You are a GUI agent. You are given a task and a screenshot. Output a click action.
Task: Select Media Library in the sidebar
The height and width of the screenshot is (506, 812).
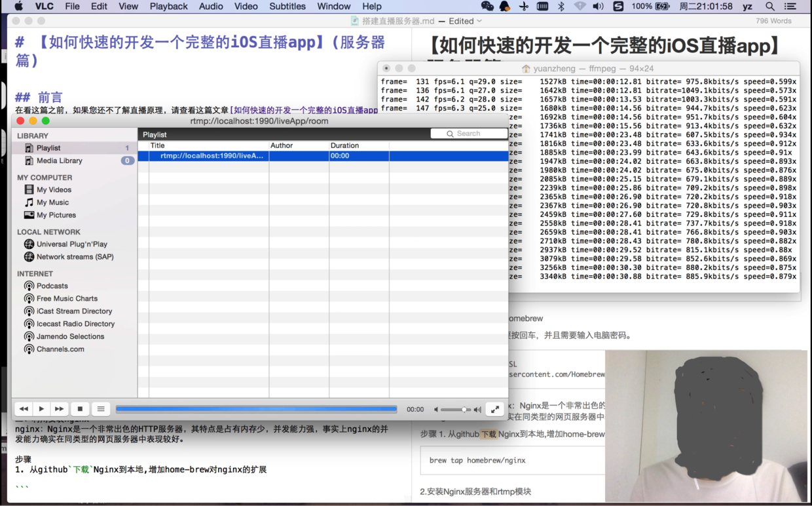point(59,161)
